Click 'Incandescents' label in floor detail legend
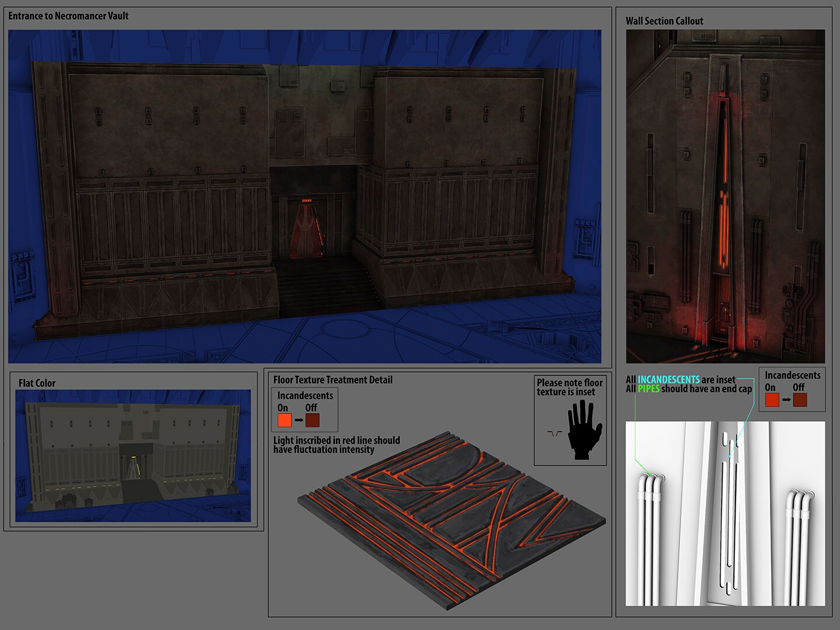The image size is (840, 630). coord(305,395)
